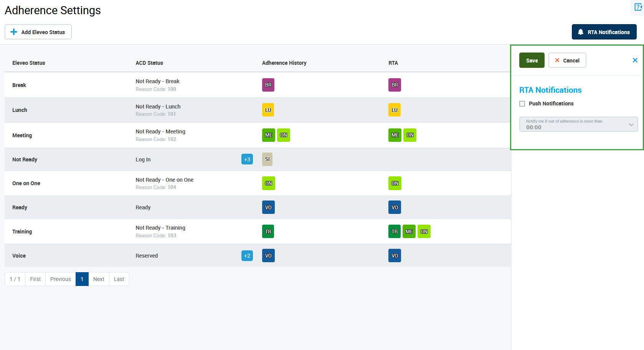
Task: Select page 1 in pagination
Action: coord(82,279)
